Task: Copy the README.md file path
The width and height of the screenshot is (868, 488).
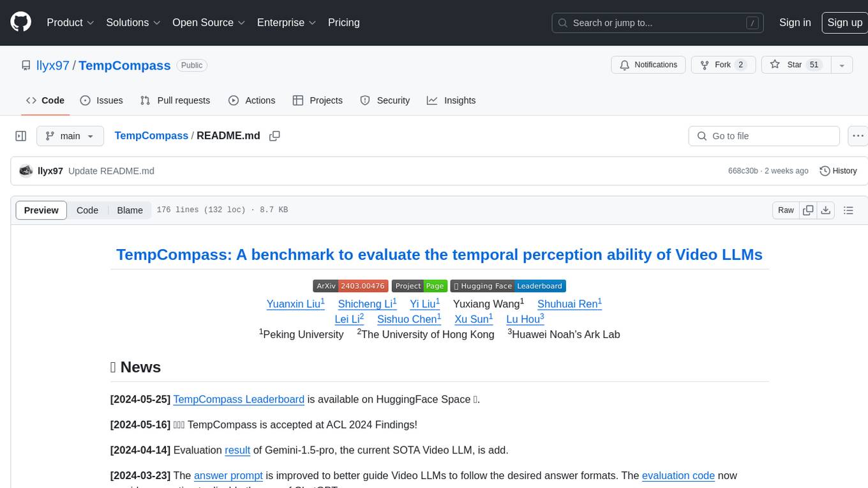Action: click(x=275, y=136)
